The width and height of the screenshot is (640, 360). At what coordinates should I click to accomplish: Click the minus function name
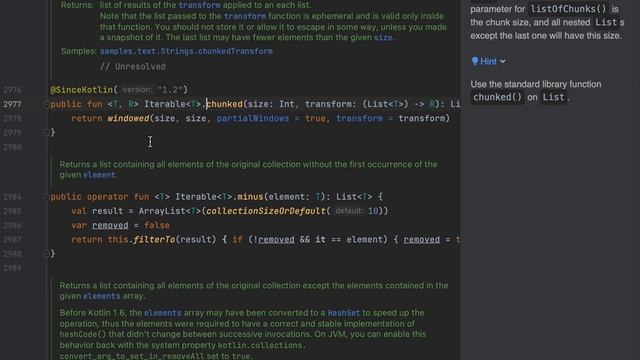[x=250, y=197]
